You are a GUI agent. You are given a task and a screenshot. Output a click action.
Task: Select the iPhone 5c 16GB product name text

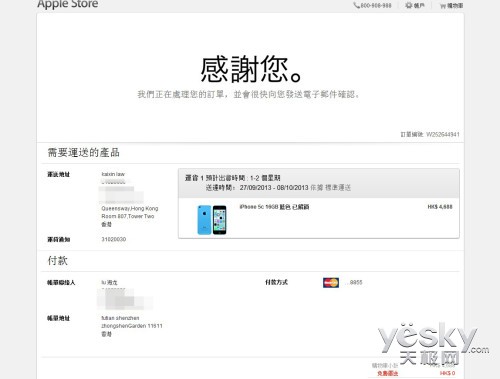coord(274,207)
